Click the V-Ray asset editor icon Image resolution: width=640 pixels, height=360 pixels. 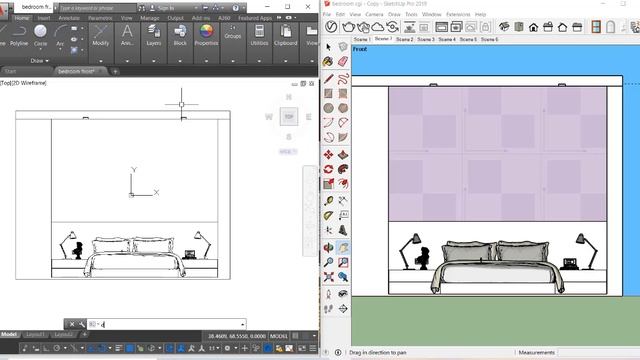tap(331, 27)
